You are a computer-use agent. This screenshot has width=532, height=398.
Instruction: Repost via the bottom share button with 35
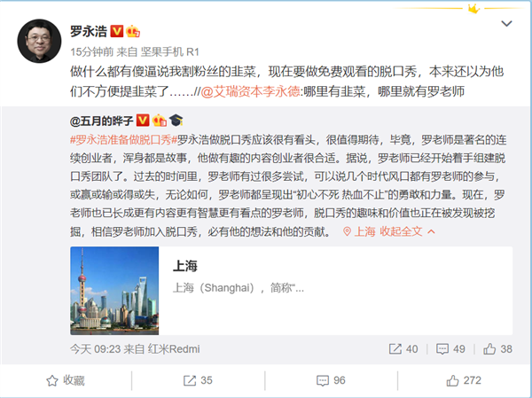coord(198,380)
